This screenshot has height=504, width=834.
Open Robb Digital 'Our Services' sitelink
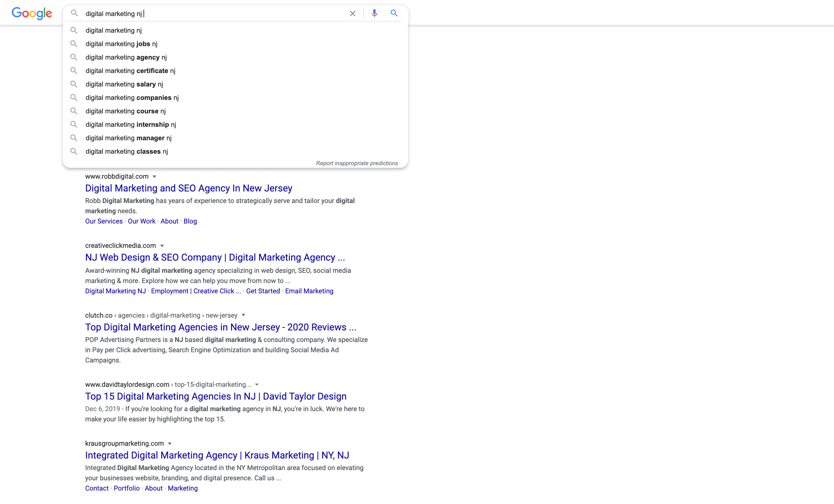(x=104, y=221)
